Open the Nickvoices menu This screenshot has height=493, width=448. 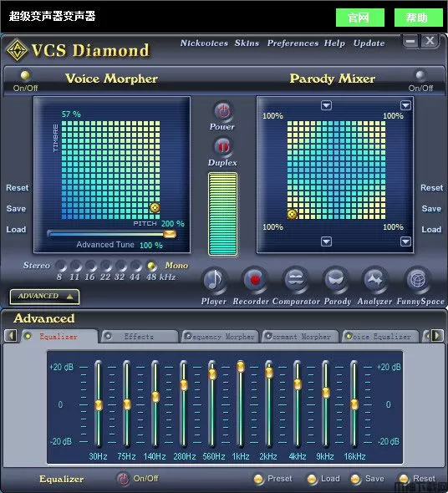click(x=204, y=43)
